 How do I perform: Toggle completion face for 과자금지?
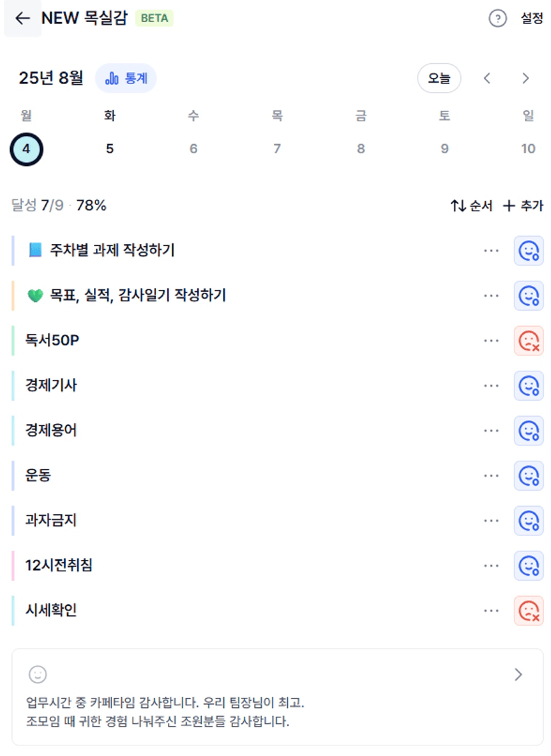coord(529,521)
